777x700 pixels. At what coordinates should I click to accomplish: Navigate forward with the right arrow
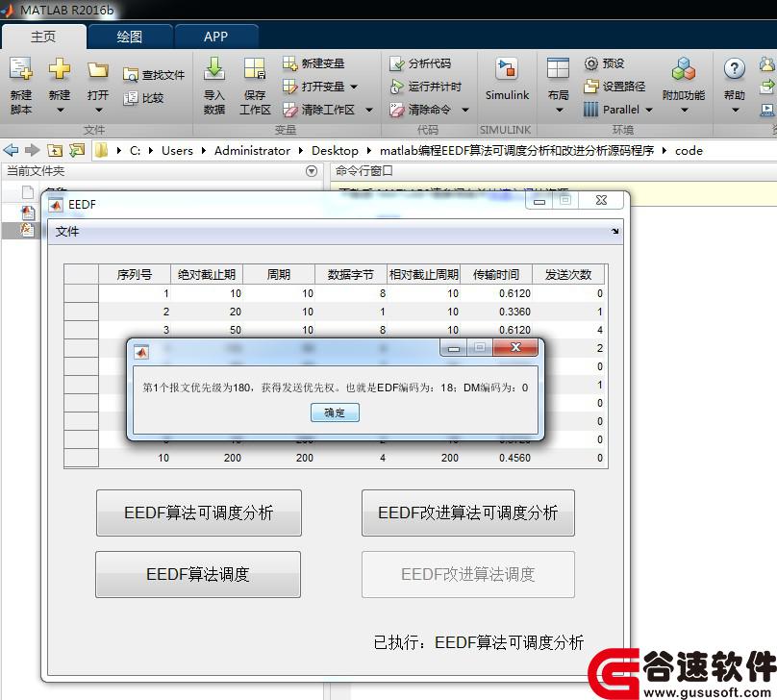tap(32, 150)
